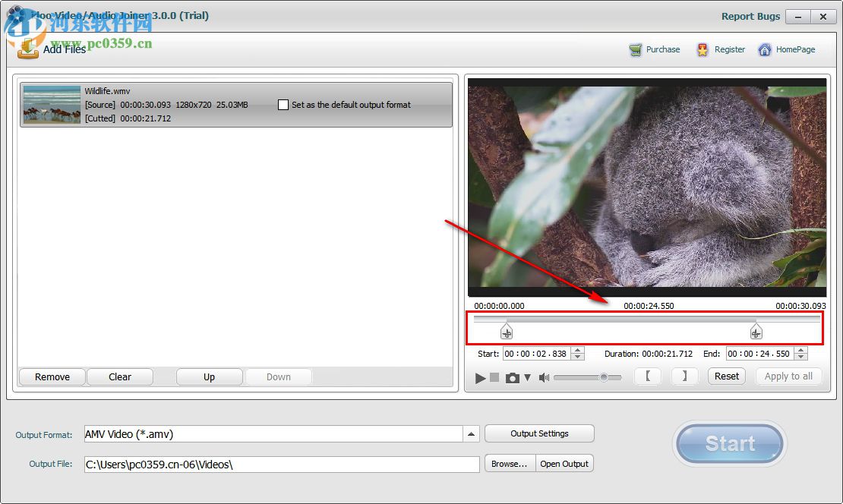
Task: Play the video preview
Action: [x=480, y=378]
